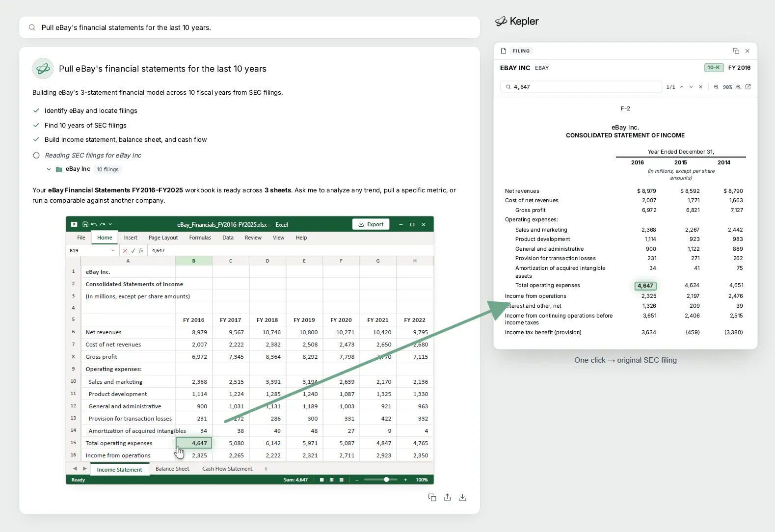Click the undo arrow in the Excel title bar
Viewport: 775px width, 532px height.
point(94,224)
